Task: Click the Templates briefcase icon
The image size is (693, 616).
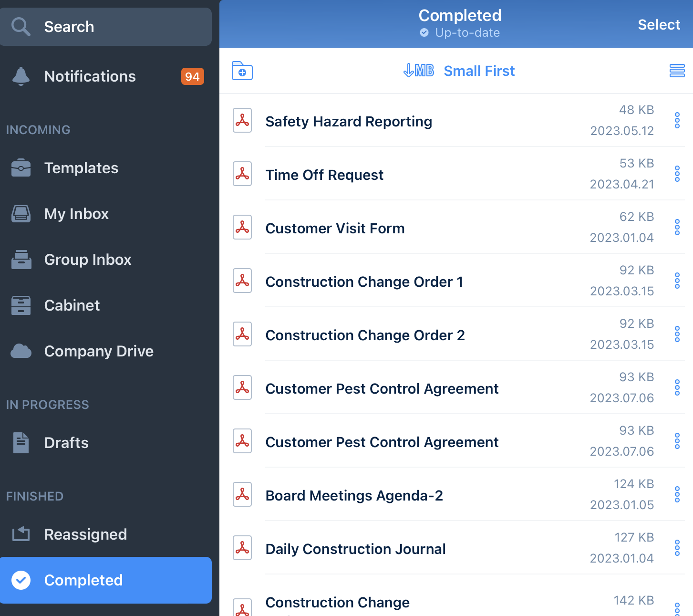Action: coord(21,168)
